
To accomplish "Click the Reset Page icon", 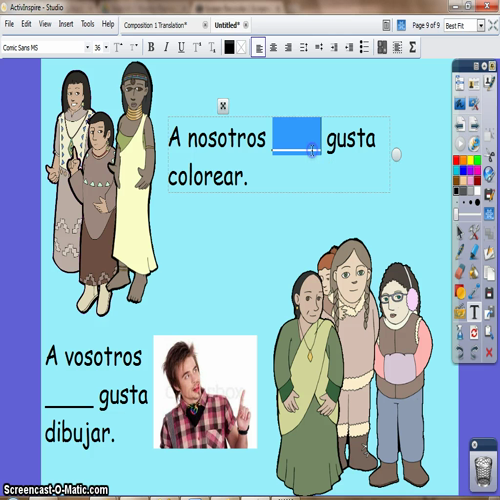I will coord(474,333).
